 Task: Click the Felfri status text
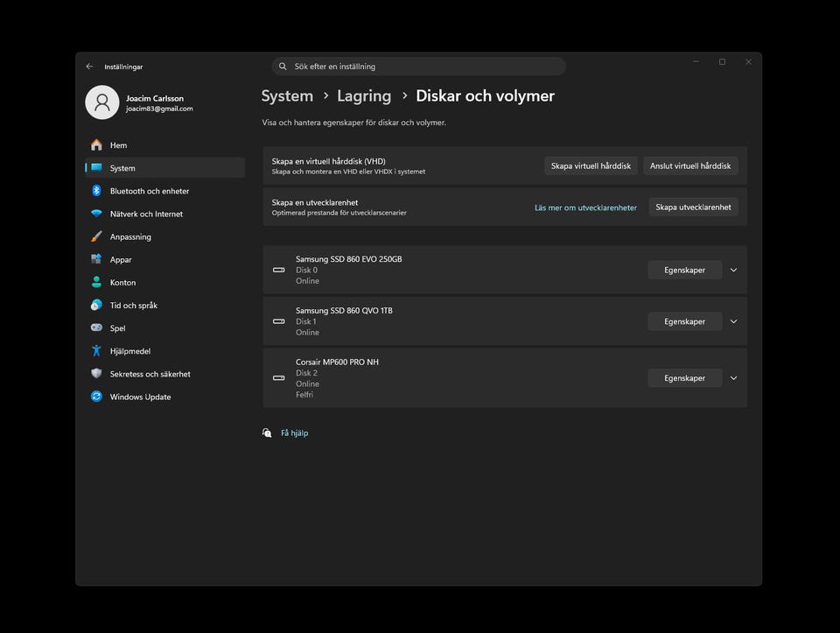[x=304, y=395]
